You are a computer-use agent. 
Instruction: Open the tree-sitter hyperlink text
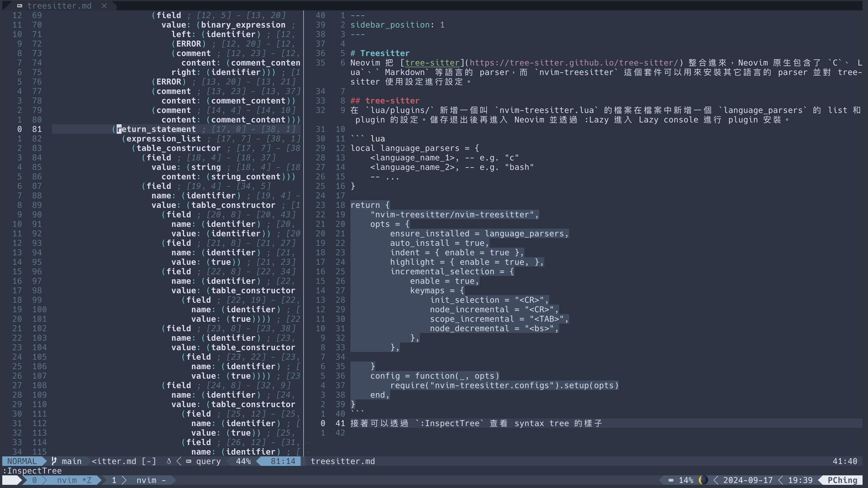(432, 63)
